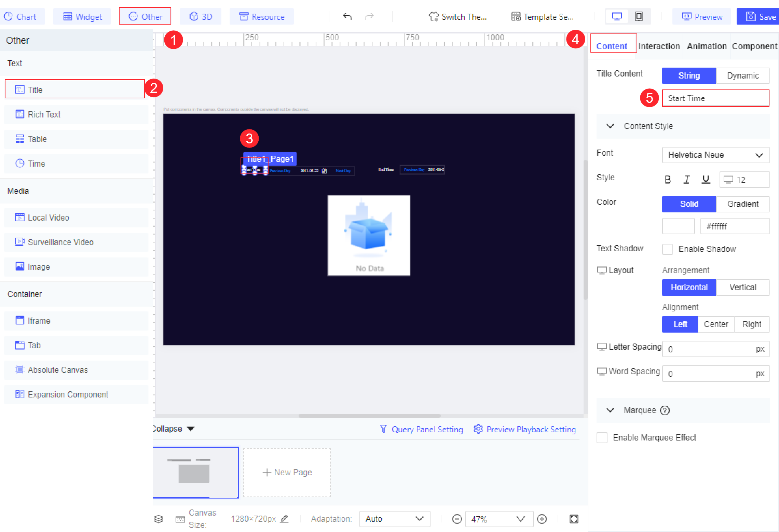
Task: Switch Title Content to Dynamic
Action: 743,75
